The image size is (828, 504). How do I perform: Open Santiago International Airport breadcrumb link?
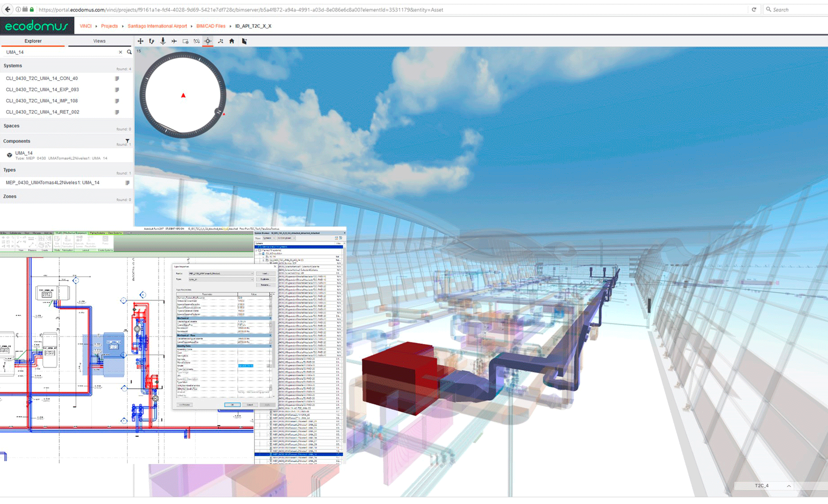tap(157, 26)
